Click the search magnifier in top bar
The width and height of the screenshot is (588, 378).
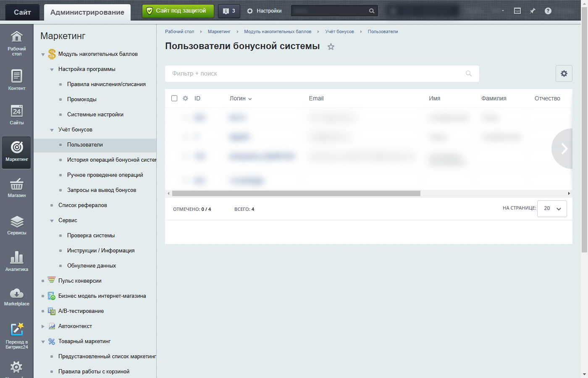click(372, 11)
